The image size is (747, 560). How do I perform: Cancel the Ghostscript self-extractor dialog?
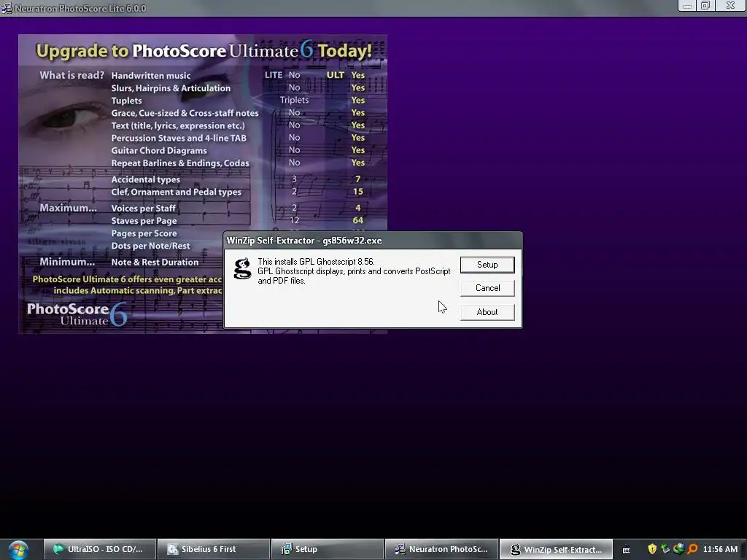coord(487,288)
